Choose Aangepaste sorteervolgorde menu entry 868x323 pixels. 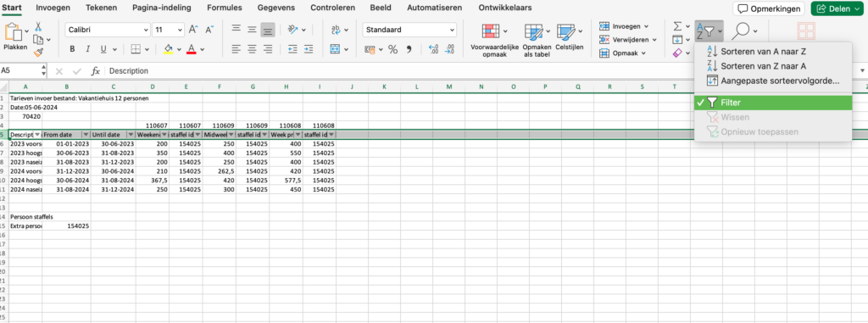(773, 81)
